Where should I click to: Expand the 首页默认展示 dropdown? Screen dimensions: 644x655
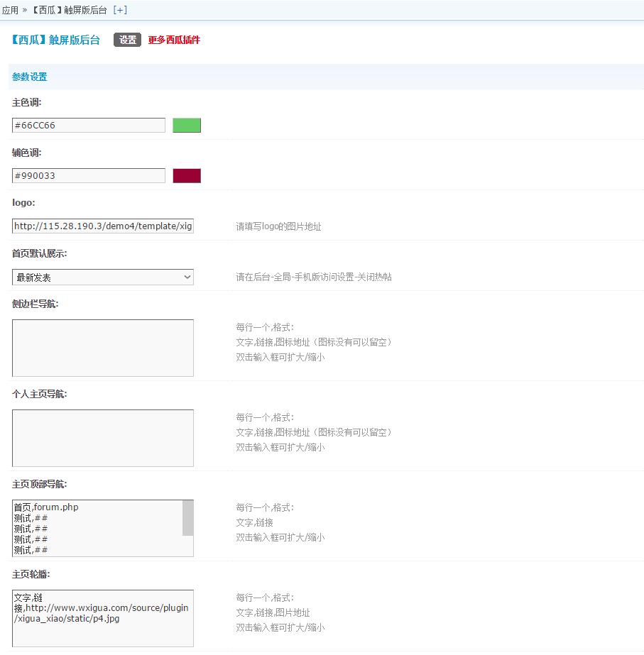pyautogui.click(x=103, y=277)
